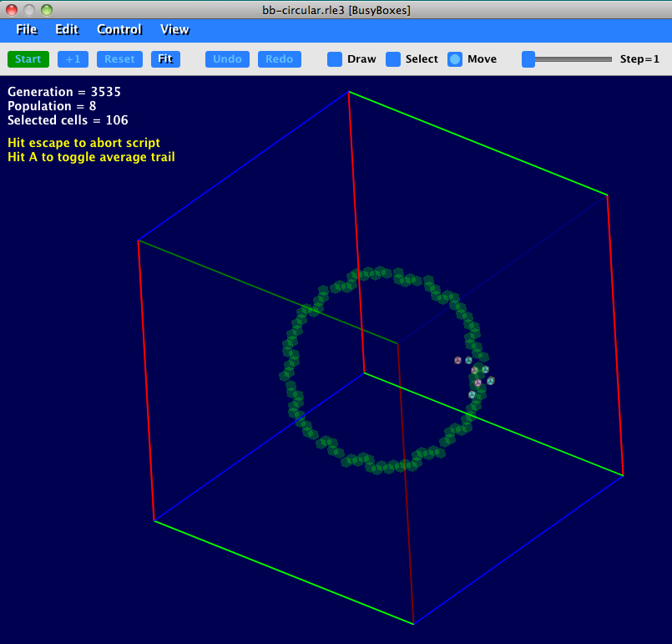Click the Population = 8 readout
Viewport: 672px width, 644px height.
52,106
